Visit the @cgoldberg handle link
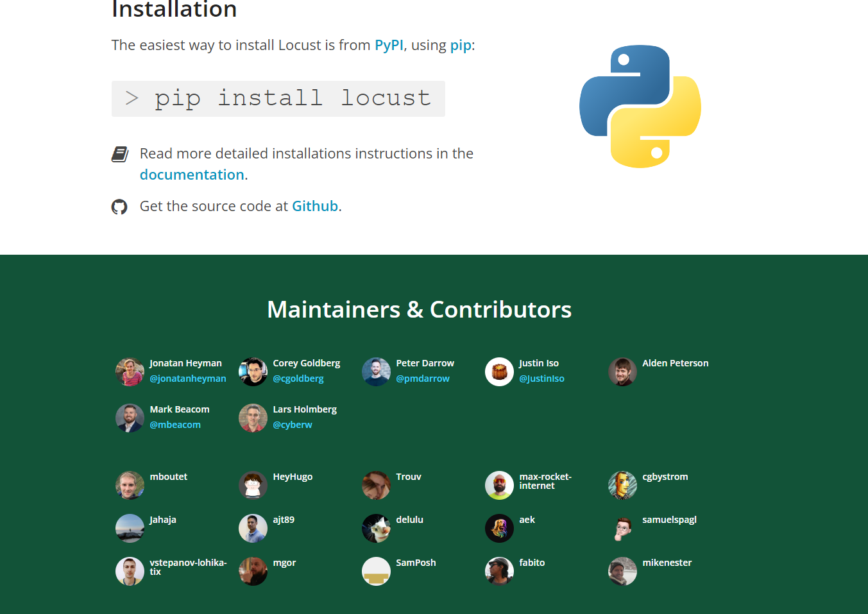 pos(298,379)
